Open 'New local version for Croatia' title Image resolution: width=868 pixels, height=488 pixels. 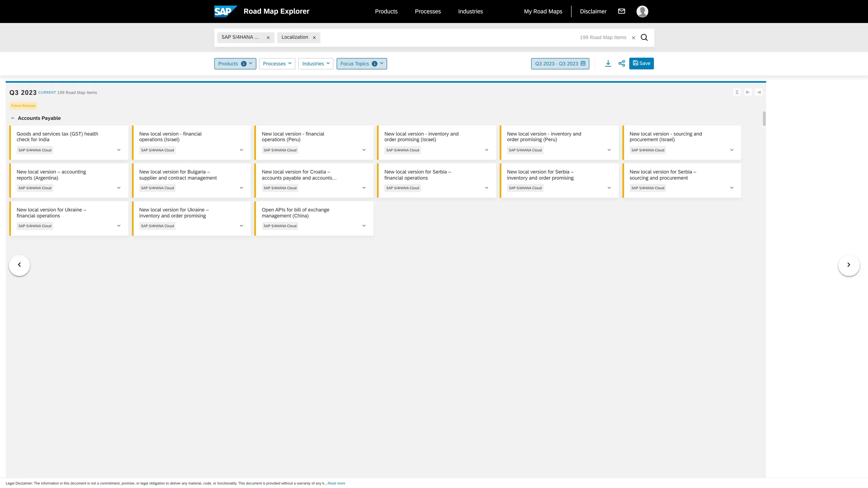299,175
